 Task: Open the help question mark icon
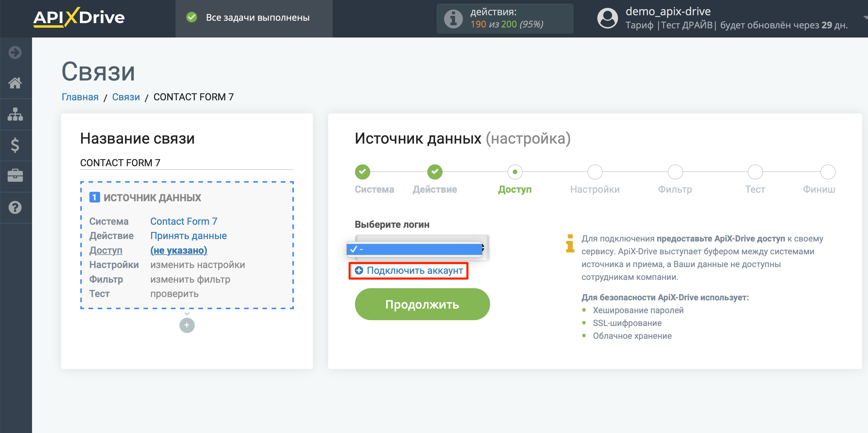[x=15, y=207]
